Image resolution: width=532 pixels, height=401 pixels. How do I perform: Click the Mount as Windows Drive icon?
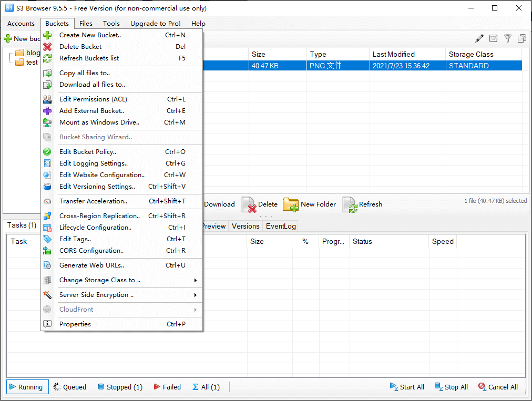tap(47, 122)
